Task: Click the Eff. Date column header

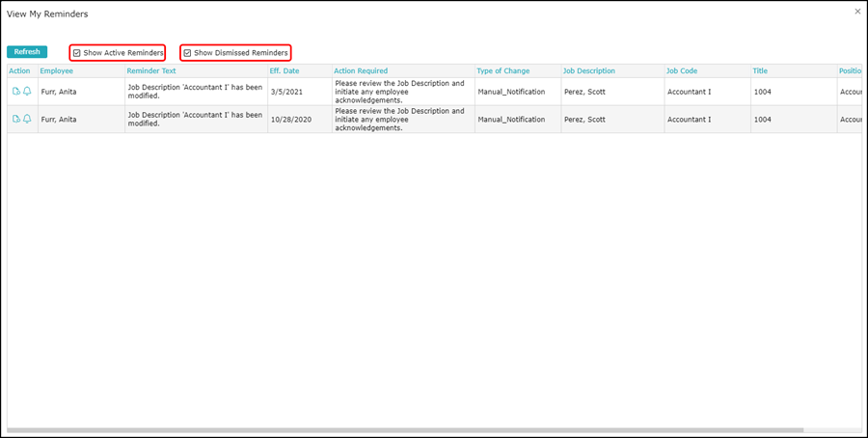Action: point(285,71)
